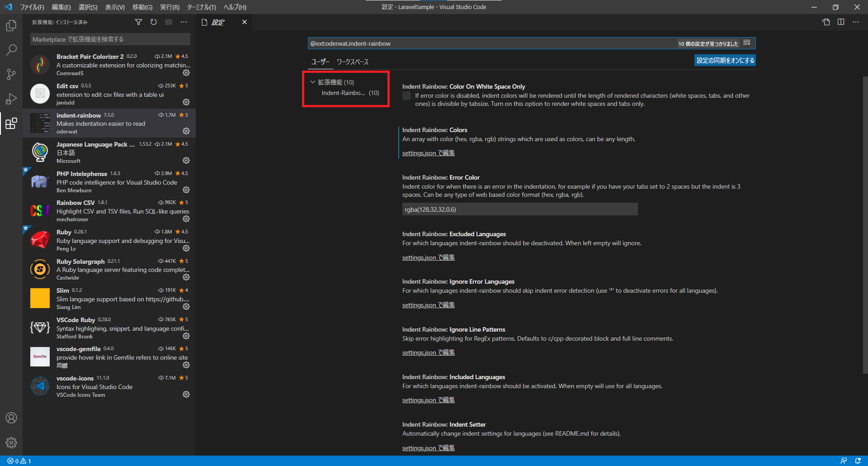868x466 pixels.
Task: Select indent-rainbow extension in list
Action: tap(109, 123)
